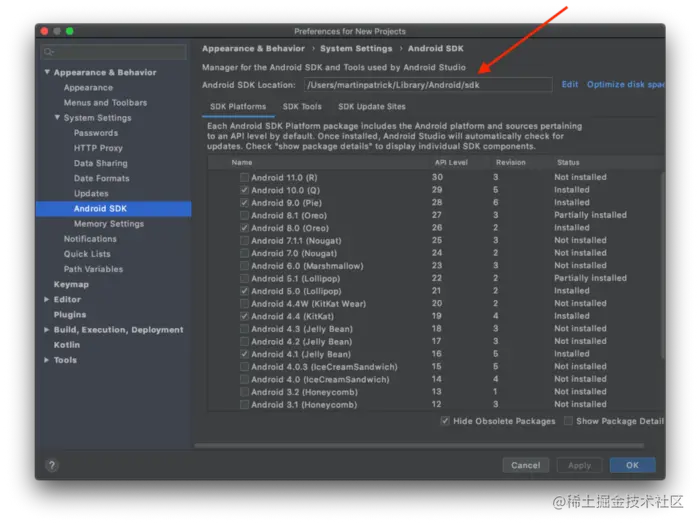Uncheck the Android 9.0 (Pie) checkbox
Screen dimensions: 700x526
click(244, 203)
